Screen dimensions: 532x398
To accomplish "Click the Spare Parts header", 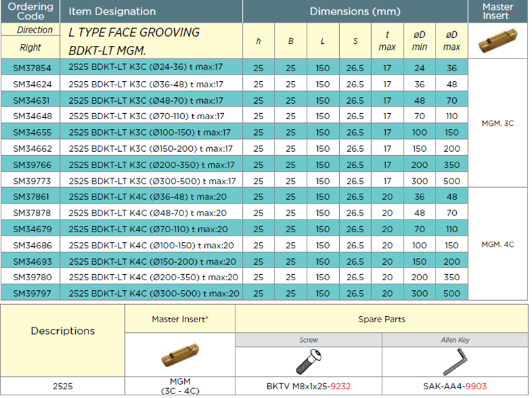I will (382, 319).
